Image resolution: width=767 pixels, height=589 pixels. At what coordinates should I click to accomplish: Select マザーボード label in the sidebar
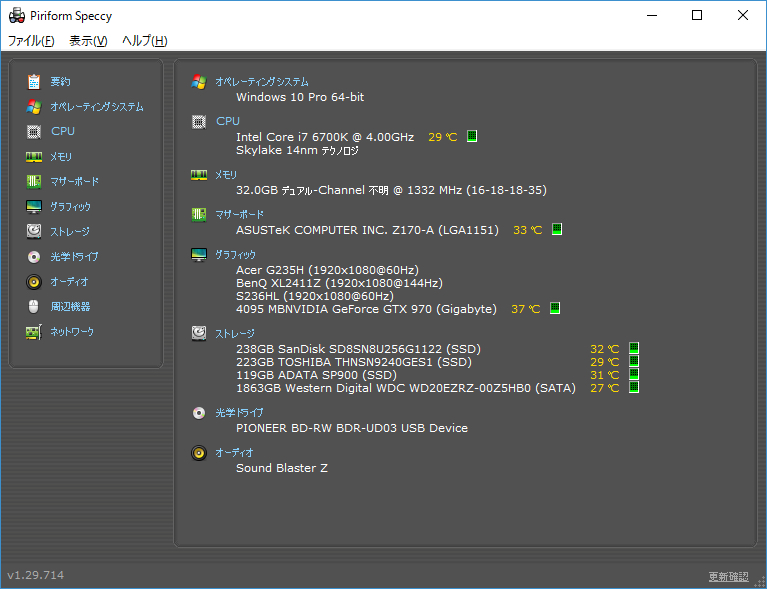(74, 181)
